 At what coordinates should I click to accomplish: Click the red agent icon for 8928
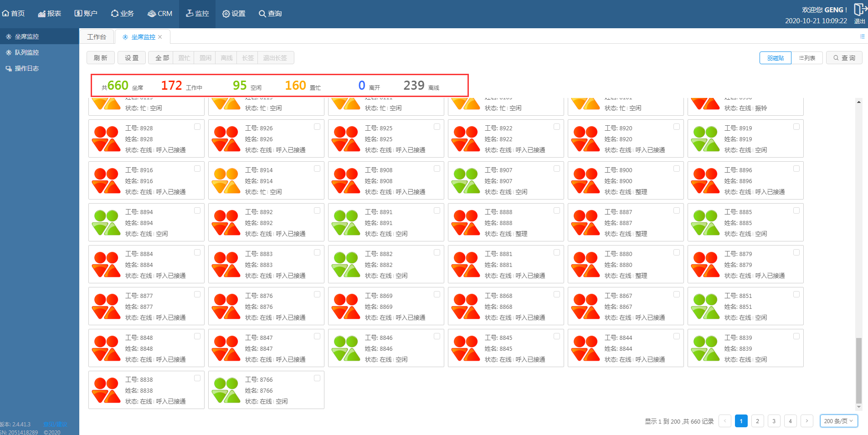tap(106, 139)
